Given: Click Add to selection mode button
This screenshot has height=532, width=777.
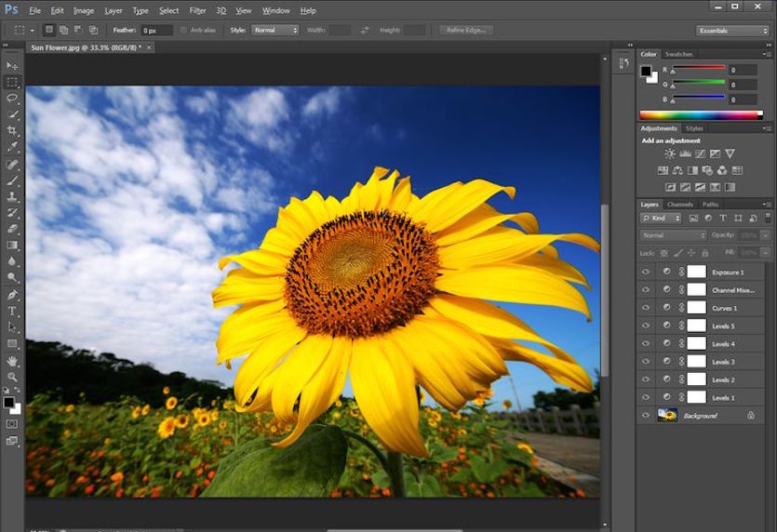Looking at the screenshot, I should [x=63, y=30].
